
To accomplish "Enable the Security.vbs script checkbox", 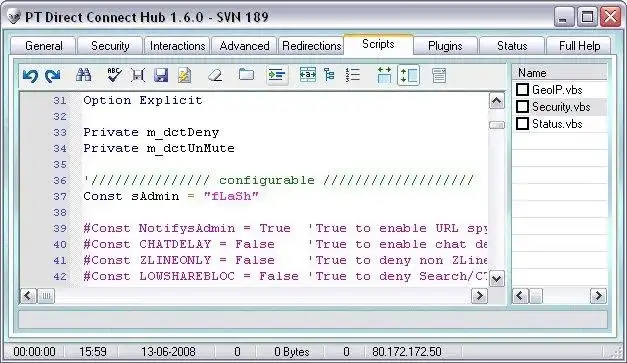I will coord(522,107).
